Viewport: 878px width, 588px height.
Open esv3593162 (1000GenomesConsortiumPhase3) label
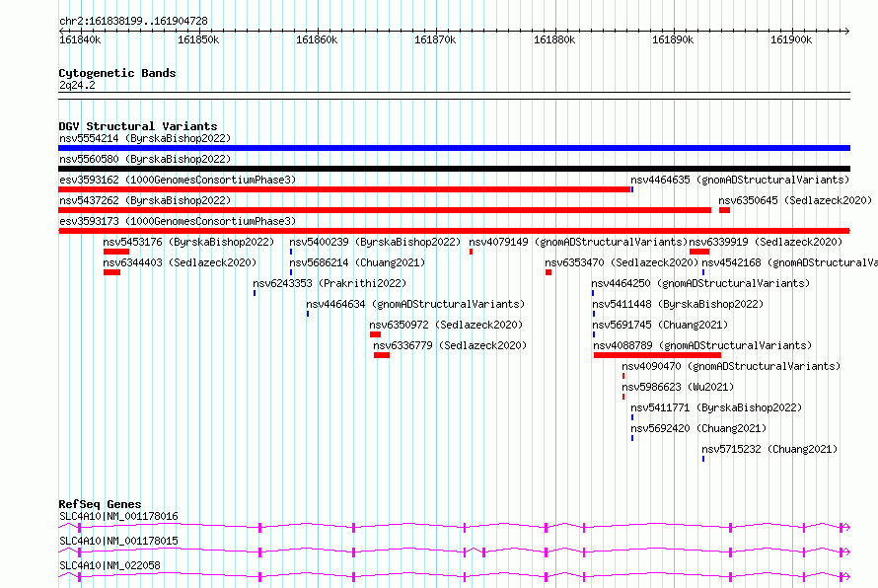pyautogui.click(x=178, y=180)
